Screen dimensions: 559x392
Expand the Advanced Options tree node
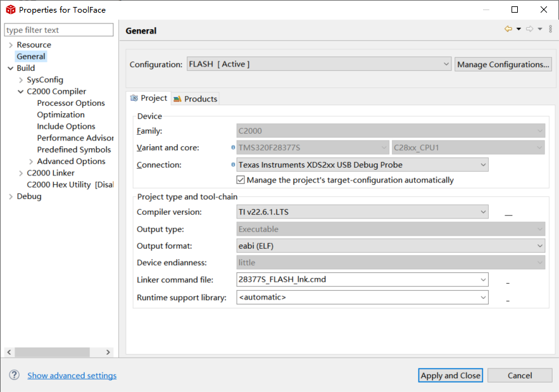coord(31,161)
